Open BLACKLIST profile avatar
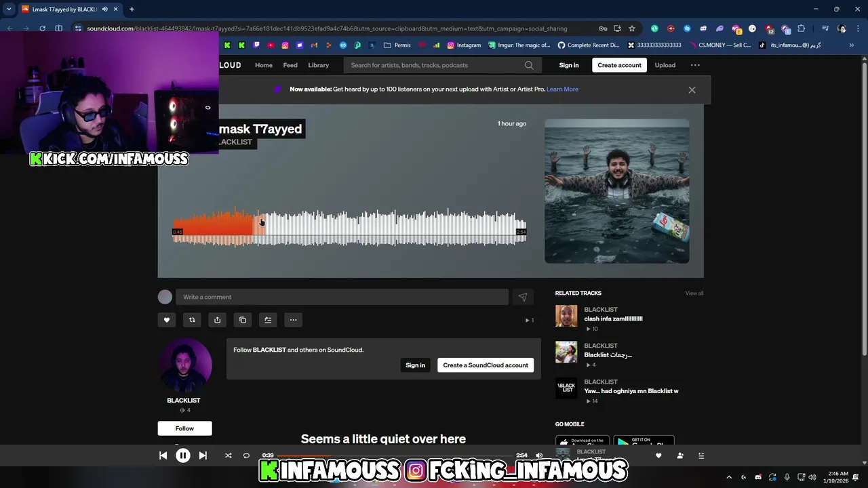 (x=184, y=365)
